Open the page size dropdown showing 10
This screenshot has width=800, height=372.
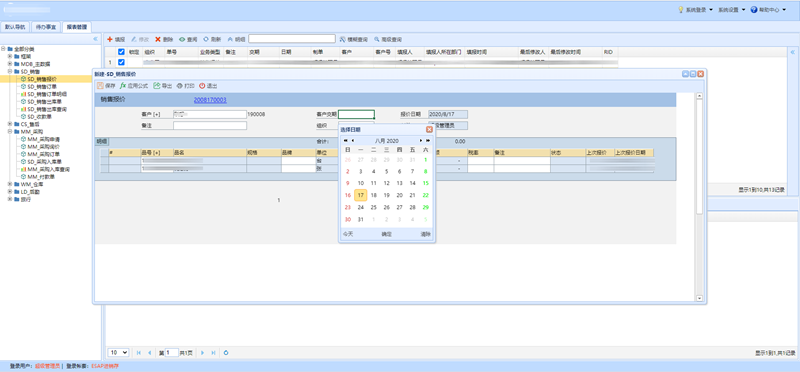(x=118, y=353)
